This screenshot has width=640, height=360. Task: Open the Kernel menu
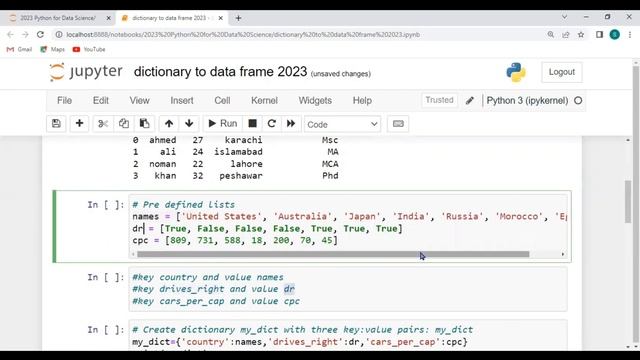264,100
